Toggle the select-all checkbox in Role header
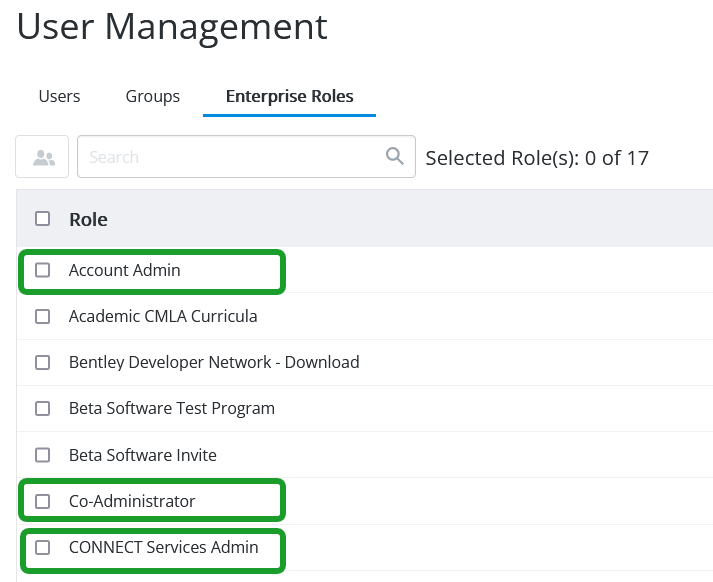 [43, 219]
